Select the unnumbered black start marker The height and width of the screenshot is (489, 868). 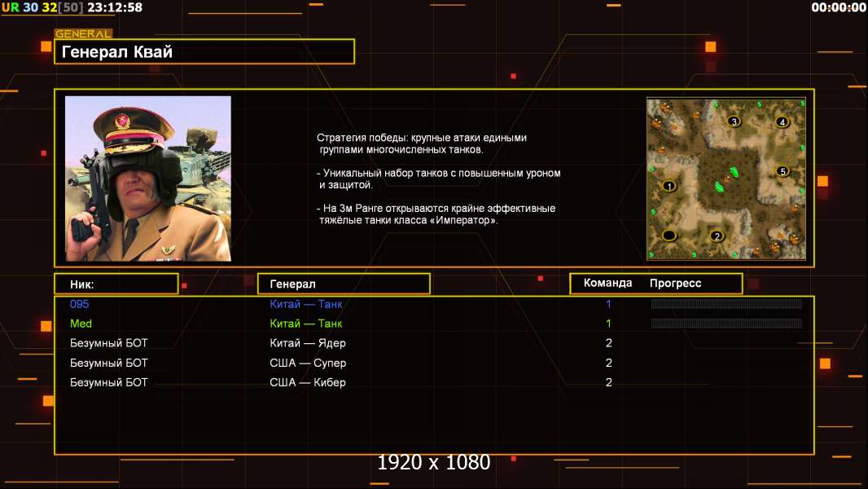(x=669, y=236)
